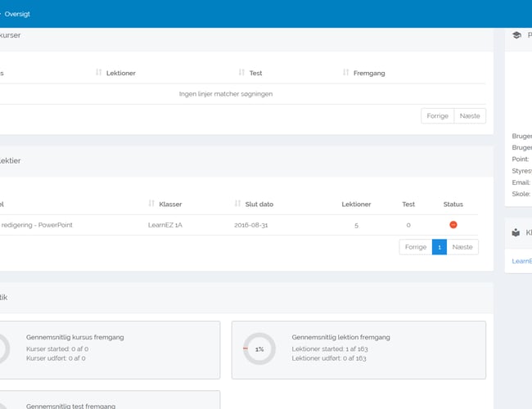Click the Status column header
The image size is (532, 409).
(453, 204)
